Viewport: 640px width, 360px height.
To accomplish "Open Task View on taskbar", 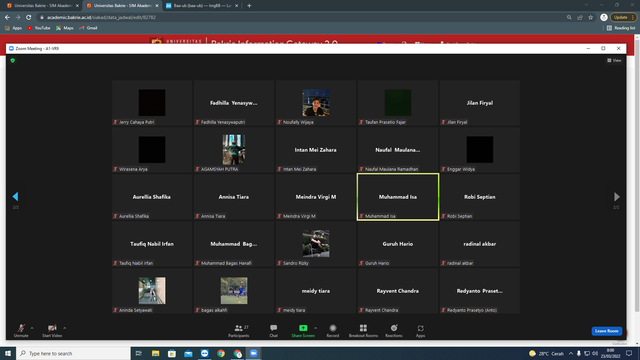I will click(x=139, y=353).
